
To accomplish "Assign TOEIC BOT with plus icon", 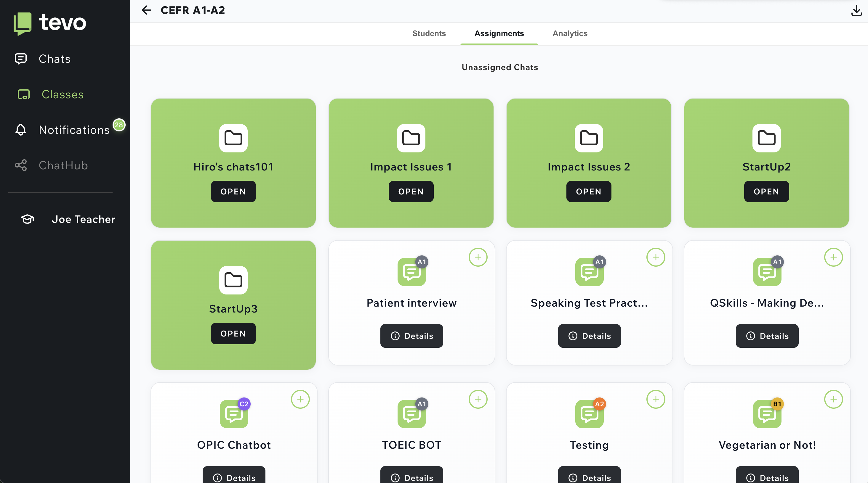I will (478, 399).
